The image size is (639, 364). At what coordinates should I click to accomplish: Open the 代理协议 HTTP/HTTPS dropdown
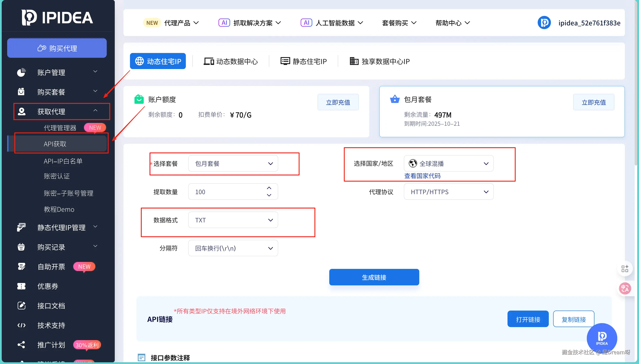(x=448, y=192)
